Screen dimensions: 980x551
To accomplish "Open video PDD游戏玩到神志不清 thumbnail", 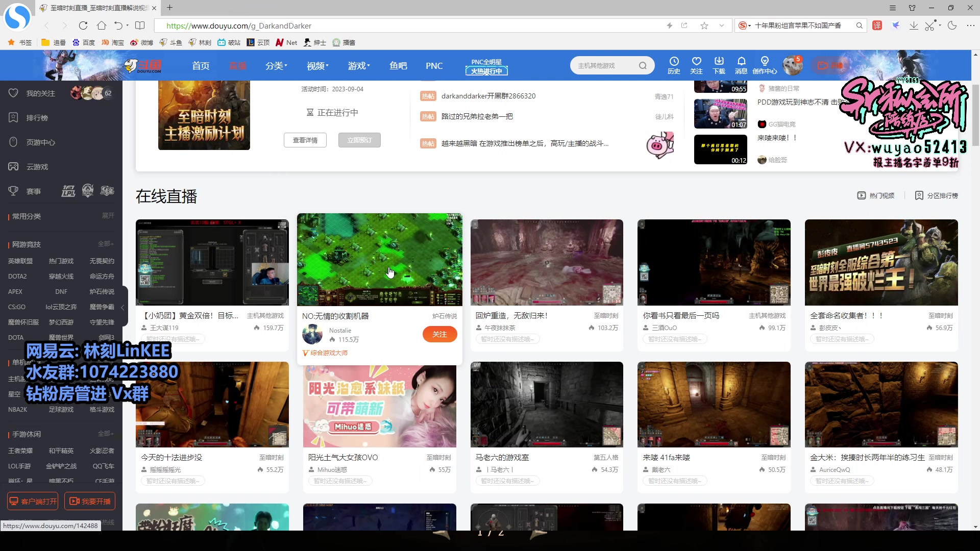I will click(720, 113).
